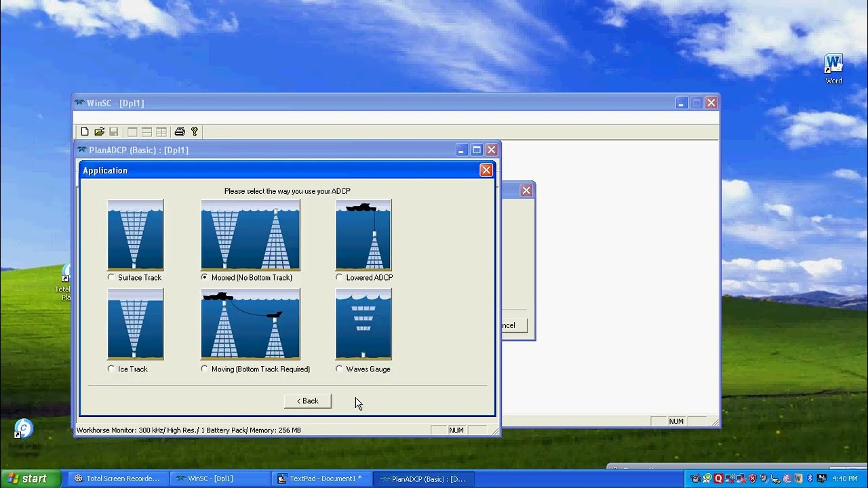Click the NUM indicator in PlanADCP status bar
The width and height of the screenshot is (868, 488).
456,430
